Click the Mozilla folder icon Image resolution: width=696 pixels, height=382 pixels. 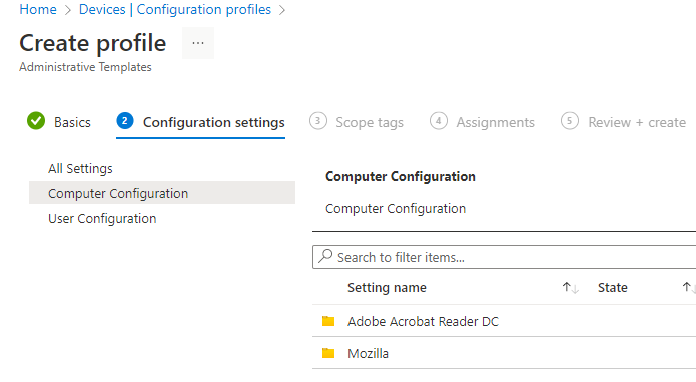[x=328, y=353]
